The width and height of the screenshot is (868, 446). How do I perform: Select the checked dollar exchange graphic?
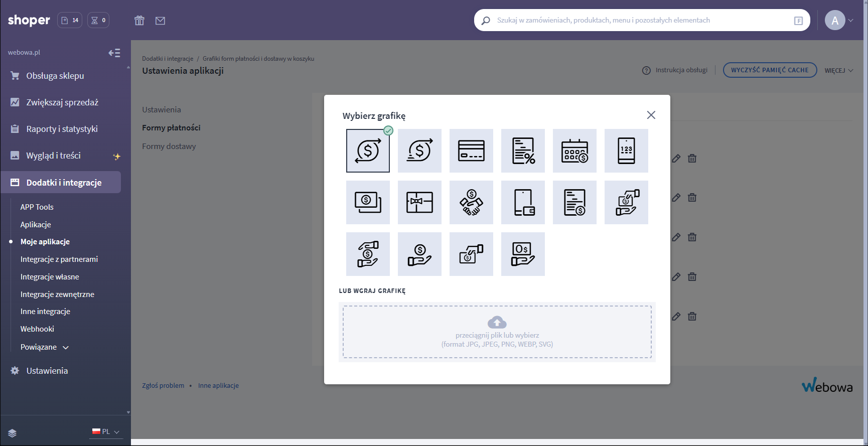[368, 151]
